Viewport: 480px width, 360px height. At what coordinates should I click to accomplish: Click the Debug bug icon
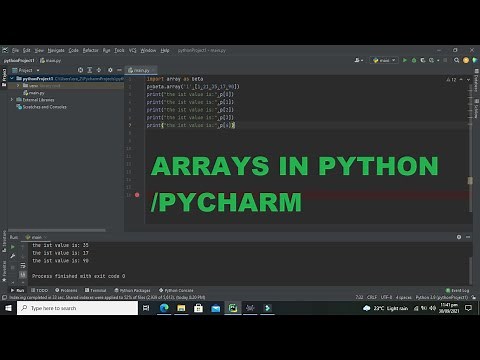pyautogui.click(x=414, y=60)
